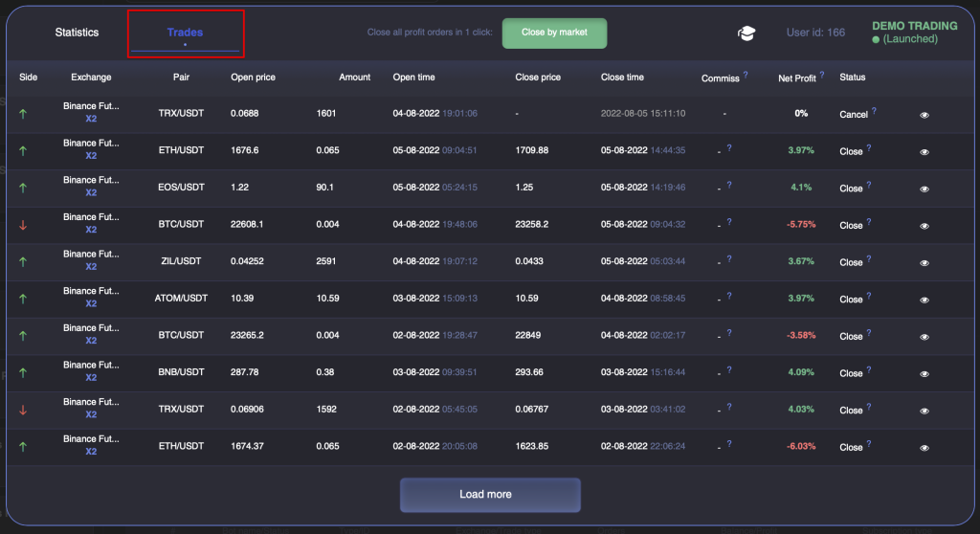Switch to the Trades tab
Image resolution: width=980 pixels, height=534 pixels.
click(185, 33)
